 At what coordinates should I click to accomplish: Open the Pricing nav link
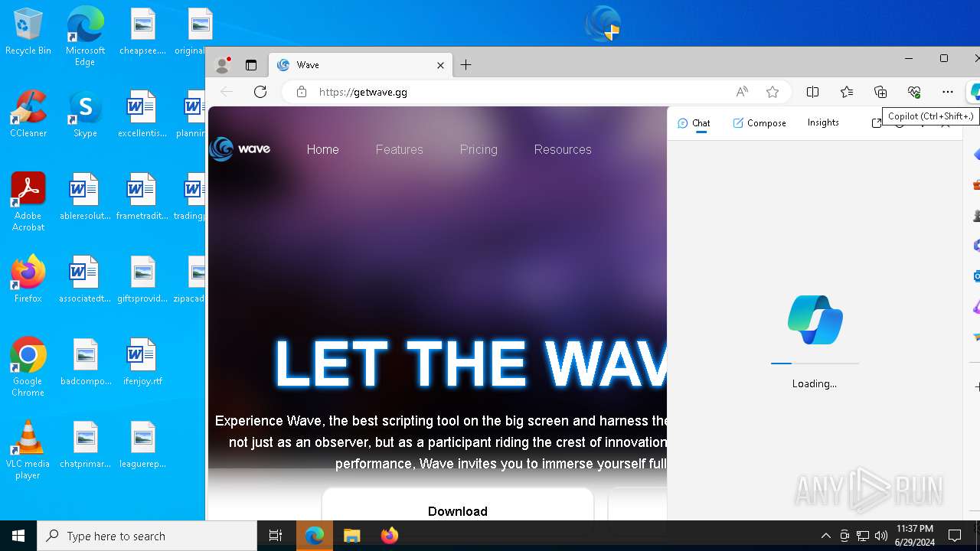pyautogui.click(x=479, y=149)
